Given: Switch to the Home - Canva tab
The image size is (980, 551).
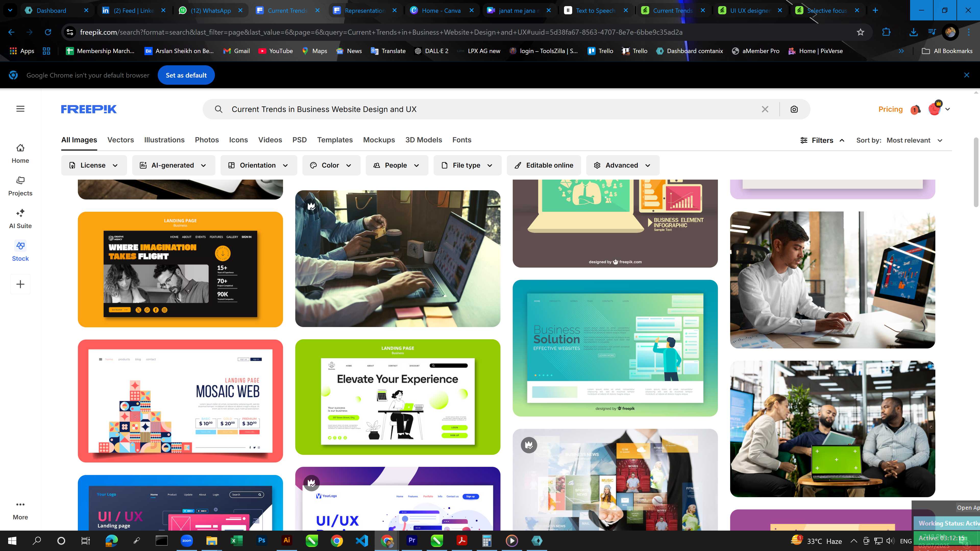Looking at the screenshot, I should 441,10.
